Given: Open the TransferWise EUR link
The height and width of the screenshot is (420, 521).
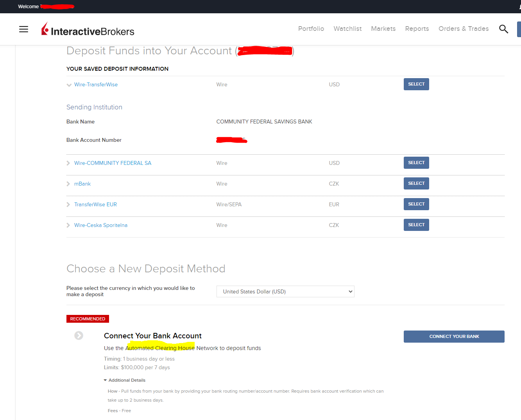Looking at the screenshot, I should tap(95, 204).
